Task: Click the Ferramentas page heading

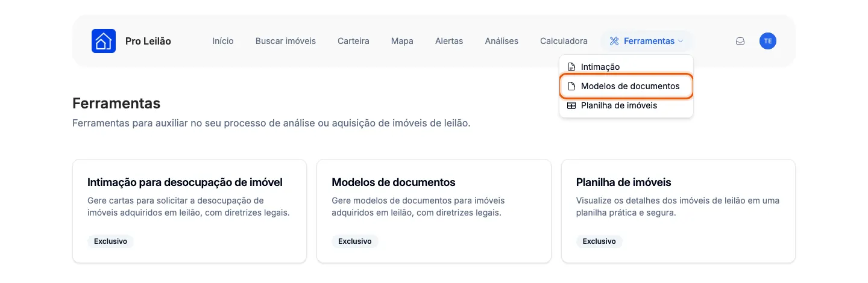Action: pos(116,103)
